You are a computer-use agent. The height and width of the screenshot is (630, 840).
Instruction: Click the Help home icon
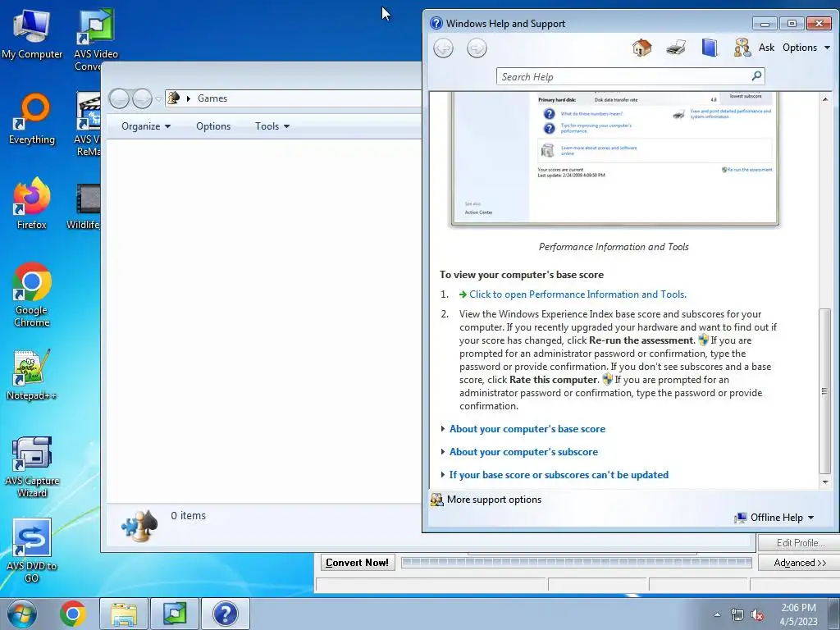click(641, 48)
